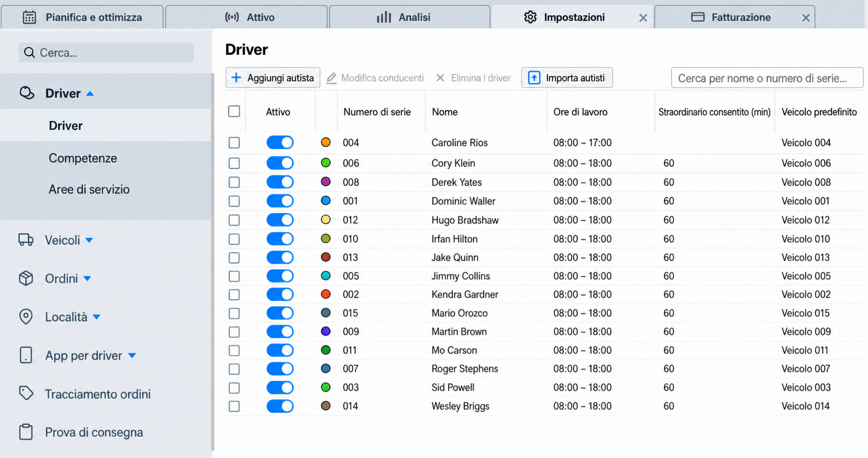The width and height of the screenshot is (868, 458).
Task: Expand the Veicoli section arrow
Action: (89, 240)
